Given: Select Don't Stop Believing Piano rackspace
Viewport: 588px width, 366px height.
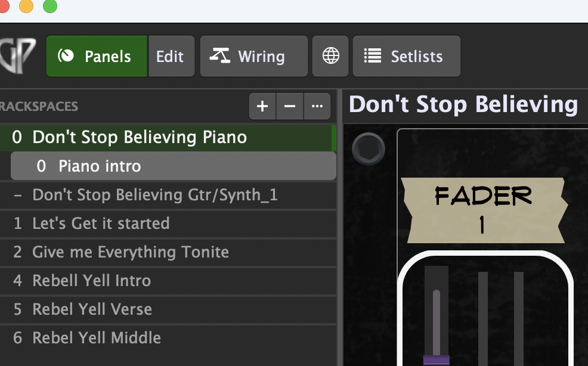Looking at the screenshot, I should coord(140,138).
